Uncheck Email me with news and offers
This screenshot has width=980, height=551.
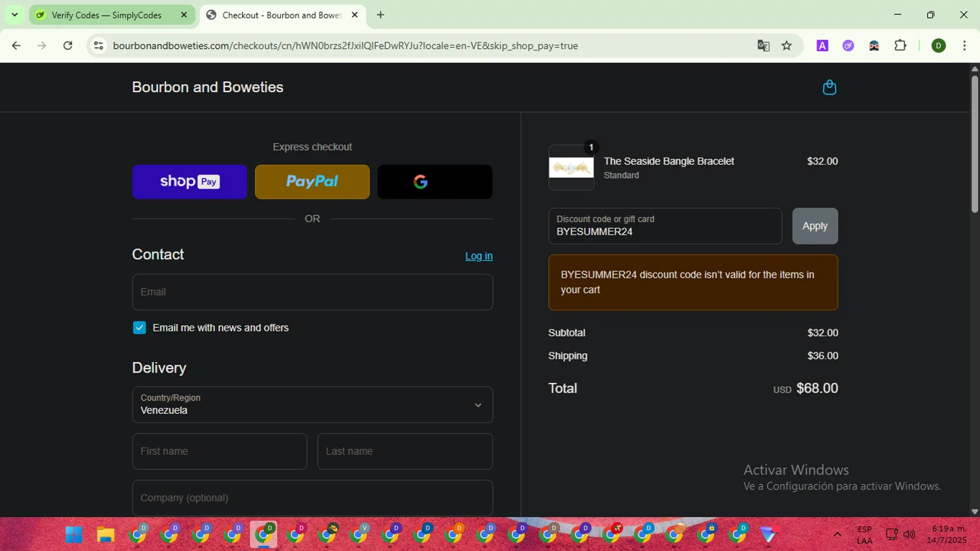(x=139, y=328)
